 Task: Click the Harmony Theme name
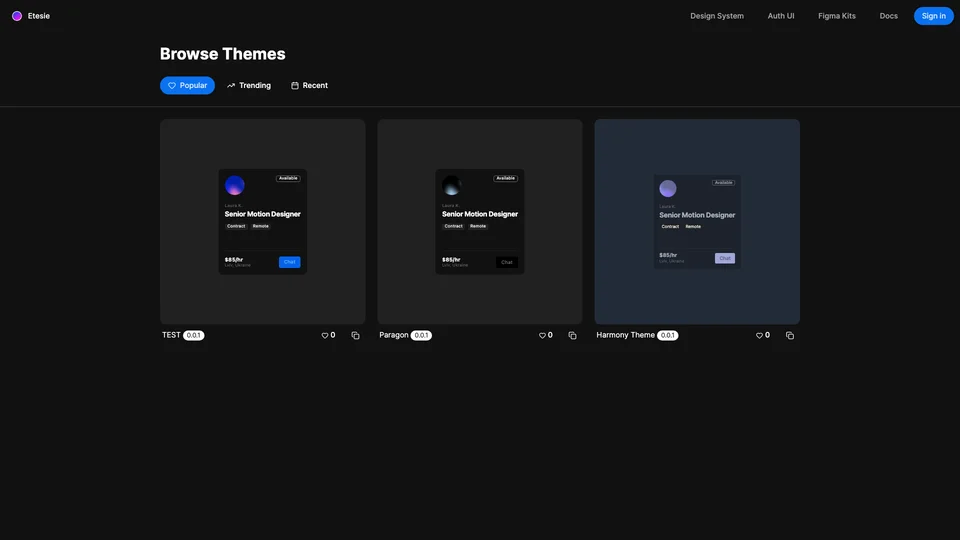(625, 335)
